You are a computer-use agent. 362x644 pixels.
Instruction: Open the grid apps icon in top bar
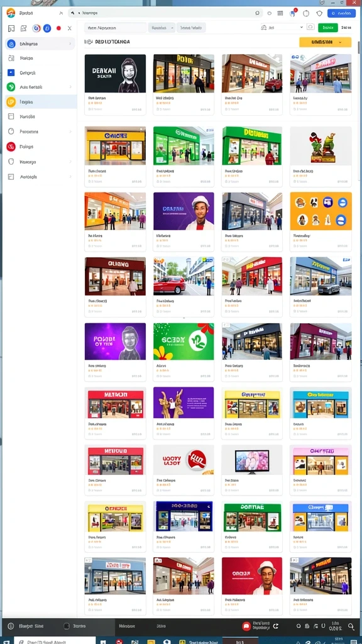280,13
